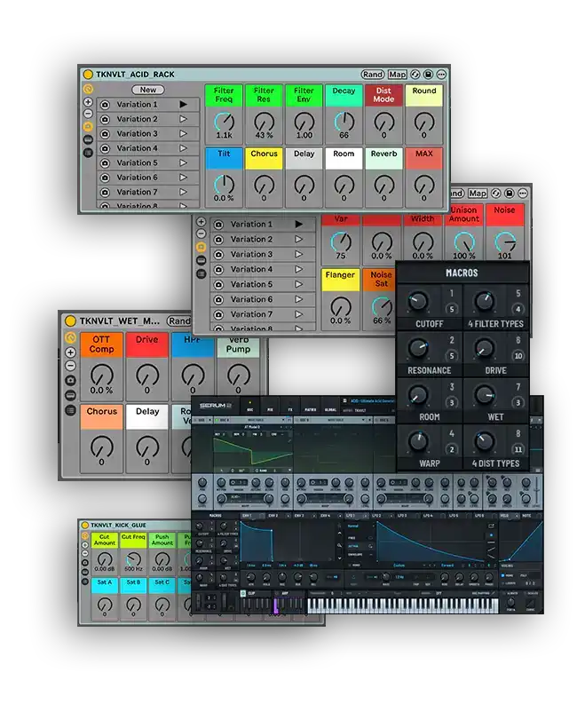This screenshot has height=728, width=577.
Task: Select the LFO 1 tab in Serum
Action: 351,515
